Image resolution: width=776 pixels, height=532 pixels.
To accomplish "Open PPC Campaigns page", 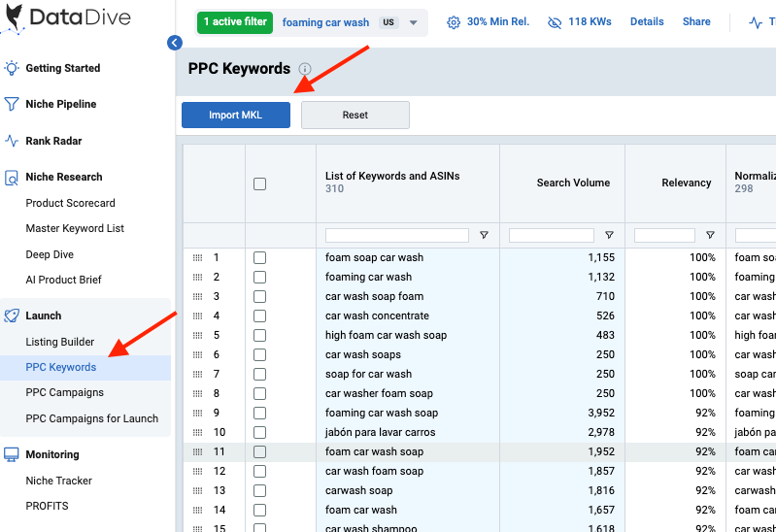I will [65, 392].
